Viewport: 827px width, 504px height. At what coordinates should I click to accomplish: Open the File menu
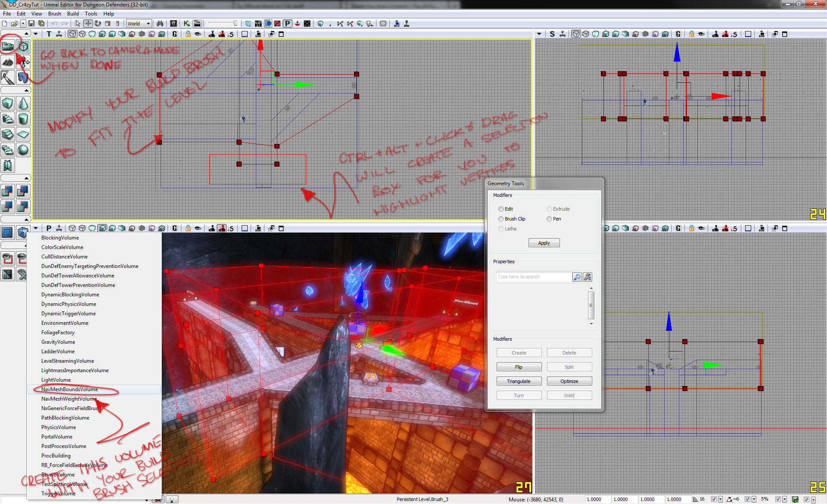(7, 14)
